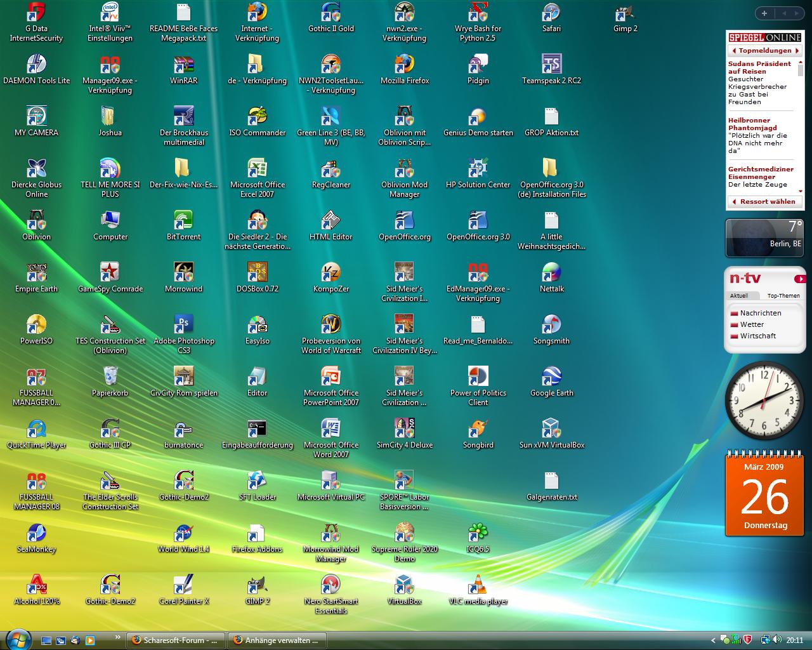Show hidden system tray icons arrow
The width and height of the screenshot is (812, 650).
coord(713,640)
